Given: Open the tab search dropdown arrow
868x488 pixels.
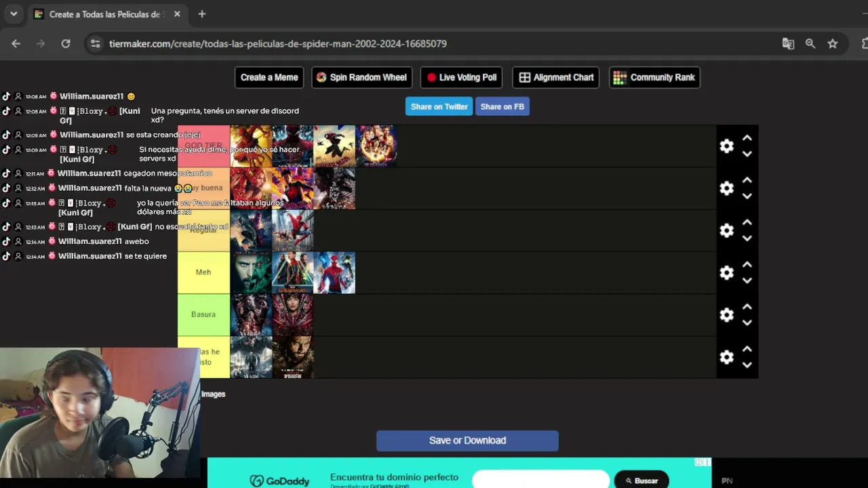Looking at the screenshot, I should click(14, 14).
